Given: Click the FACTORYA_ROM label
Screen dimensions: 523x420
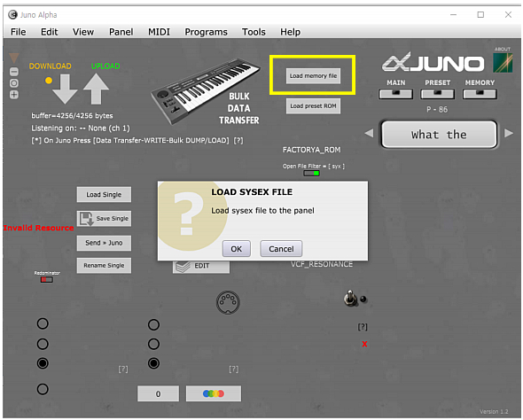Looking at the screenshot, I should (x=311, y=150).
